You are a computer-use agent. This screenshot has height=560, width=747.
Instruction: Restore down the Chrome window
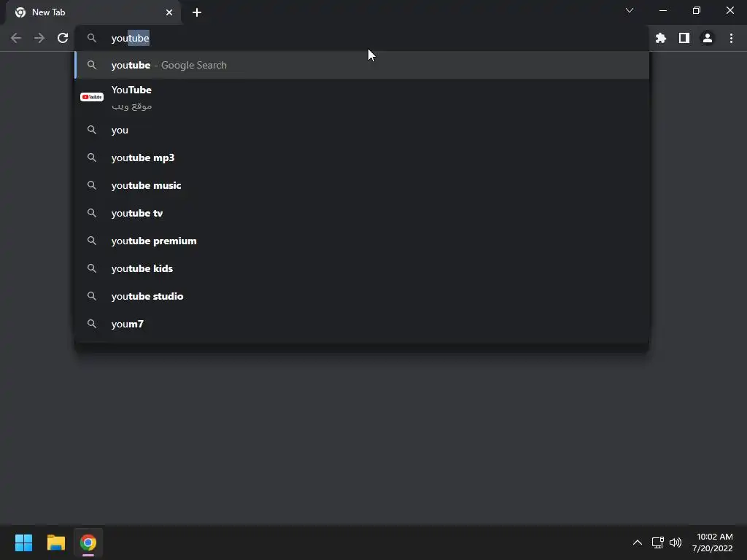(x=697, y=10)
